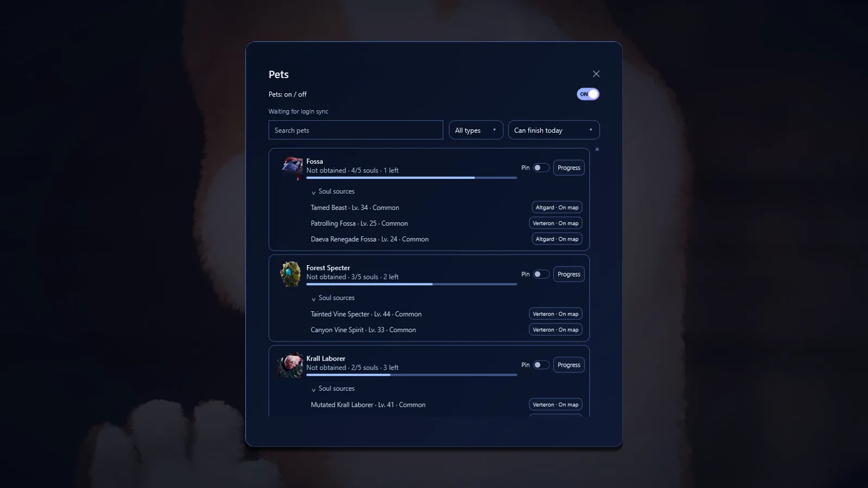The height and width of the screenshot is (488, 868).
Task: Click 'Canyon Vine Spirit · Lv. 33 · Common'
Action: pyautogui.click(x=363, y=330)
